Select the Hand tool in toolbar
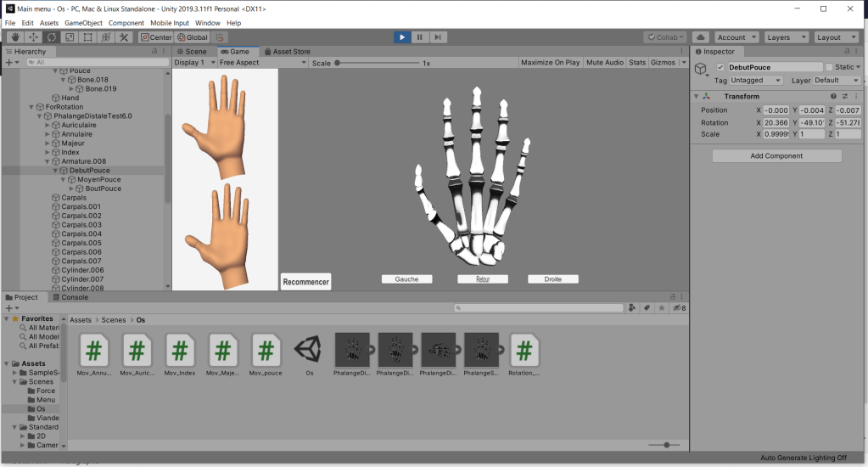This screenshot has height=467, width=868. click(x=15, y=37)
